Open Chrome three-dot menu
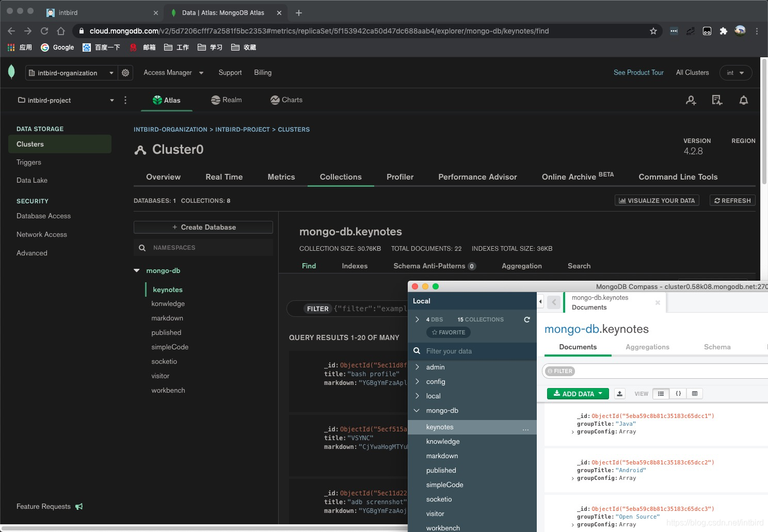 point(757,31)
